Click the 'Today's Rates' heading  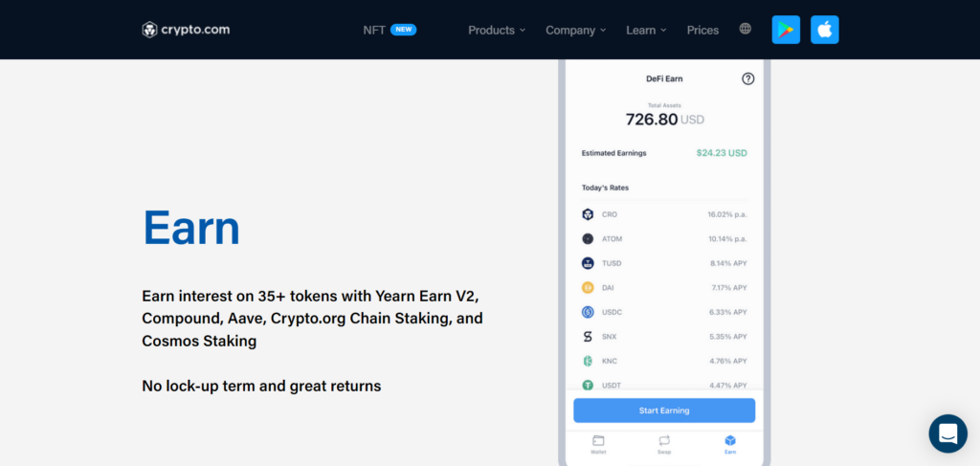(x=605, y=188)
